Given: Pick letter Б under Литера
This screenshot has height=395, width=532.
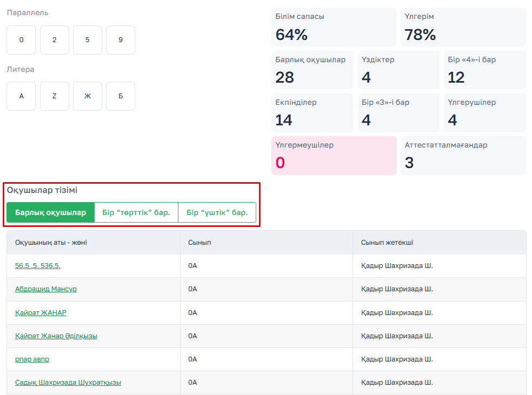Looking at the screenshot, I should [121, 96].
